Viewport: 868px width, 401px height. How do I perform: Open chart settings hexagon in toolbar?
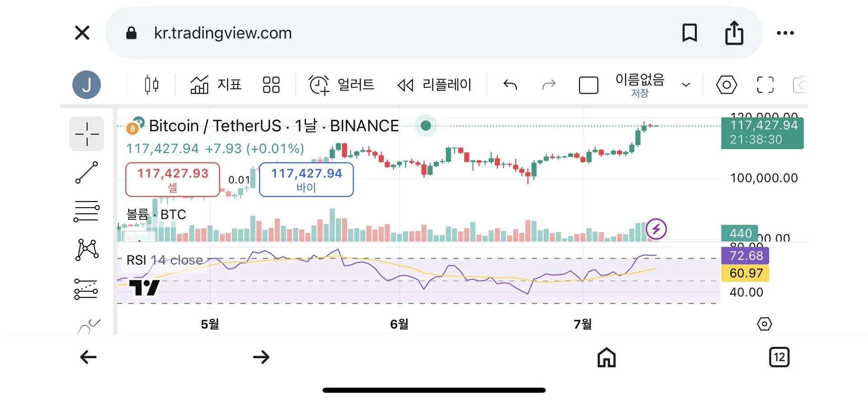pos(726,85)
